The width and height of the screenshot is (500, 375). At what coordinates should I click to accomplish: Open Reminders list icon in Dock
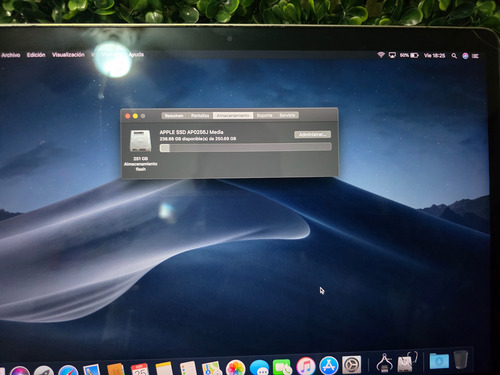click(188, 368)
